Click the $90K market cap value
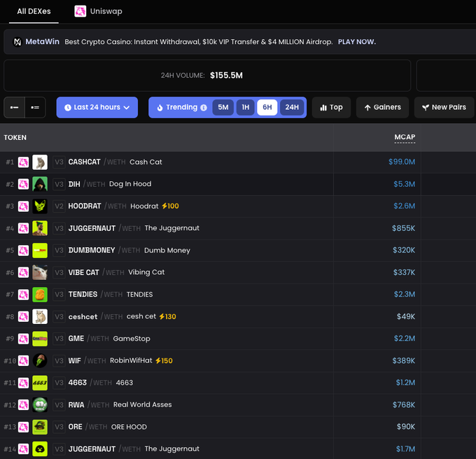Viewport: 476px width, 459px height. (405, 427)
